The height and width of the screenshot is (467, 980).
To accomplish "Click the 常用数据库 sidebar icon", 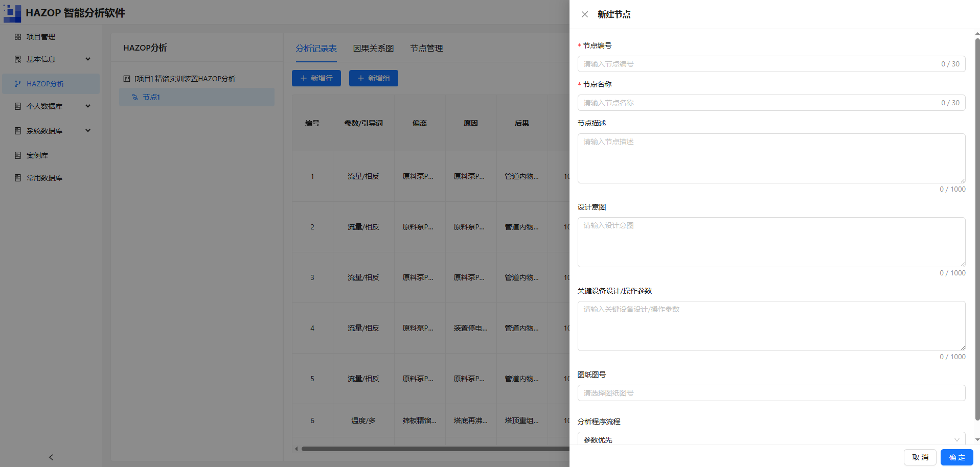I will point(18,178).
